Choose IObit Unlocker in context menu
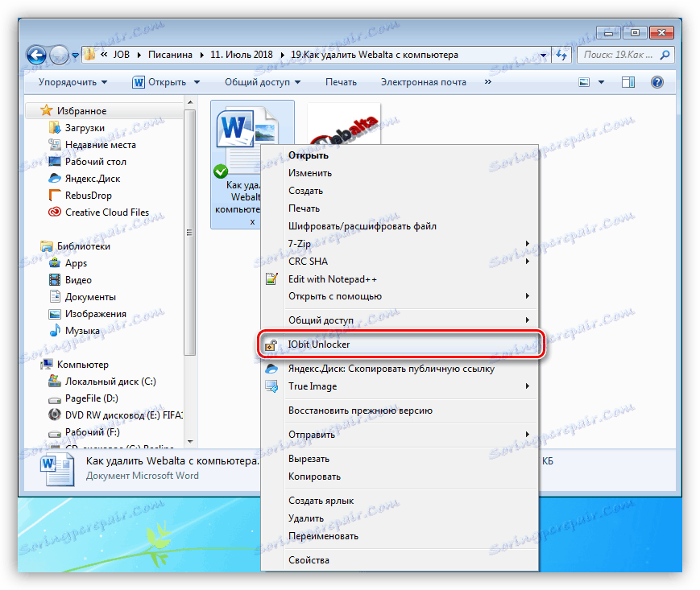This screenshot has height=590, width=700. click(400, 345)
